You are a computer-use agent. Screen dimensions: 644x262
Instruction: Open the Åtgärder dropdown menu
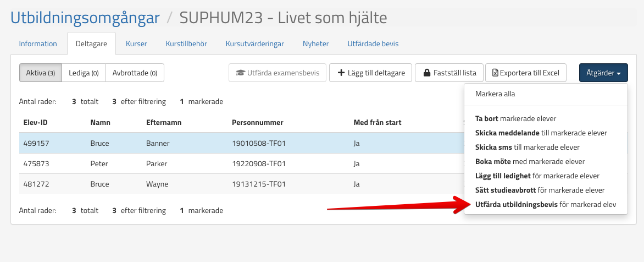[x=603, y=73]
